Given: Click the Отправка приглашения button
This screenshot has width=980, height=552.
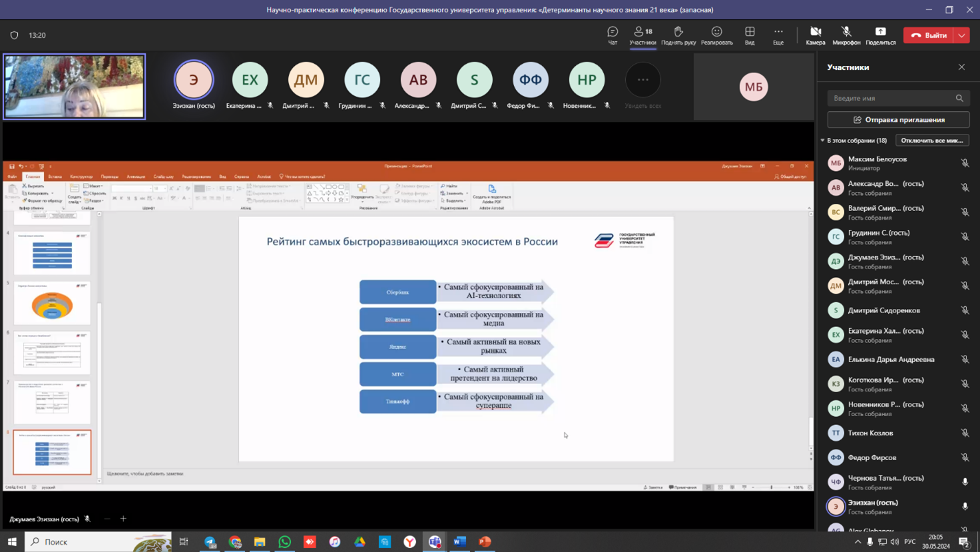Looking at the screenshot, I should [898, 120].
